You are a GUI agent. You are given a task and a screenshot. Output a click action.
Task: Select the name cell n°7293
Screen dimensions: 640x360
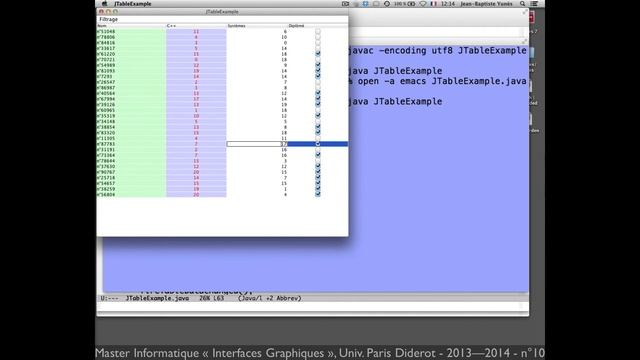pos(131,76)
